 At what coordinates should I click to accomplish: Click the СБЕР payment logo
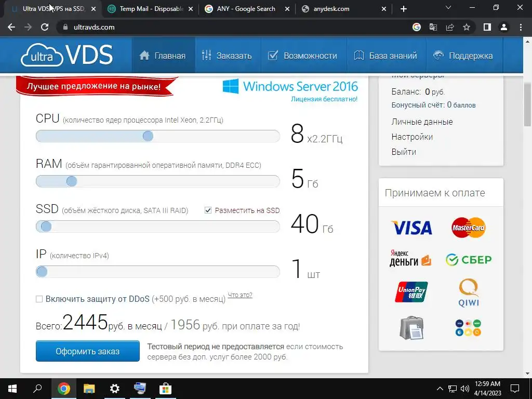(469, 260)
